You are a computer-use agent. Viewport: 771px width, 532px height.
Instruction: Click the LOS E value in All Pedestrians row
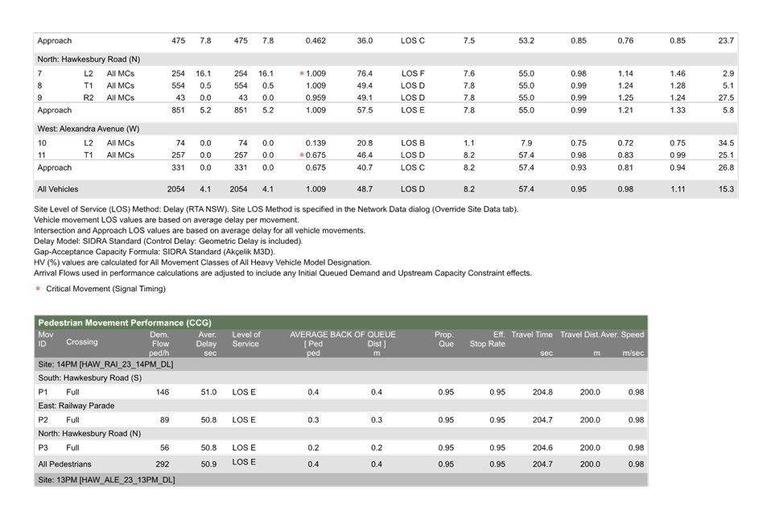pos(244,463)
